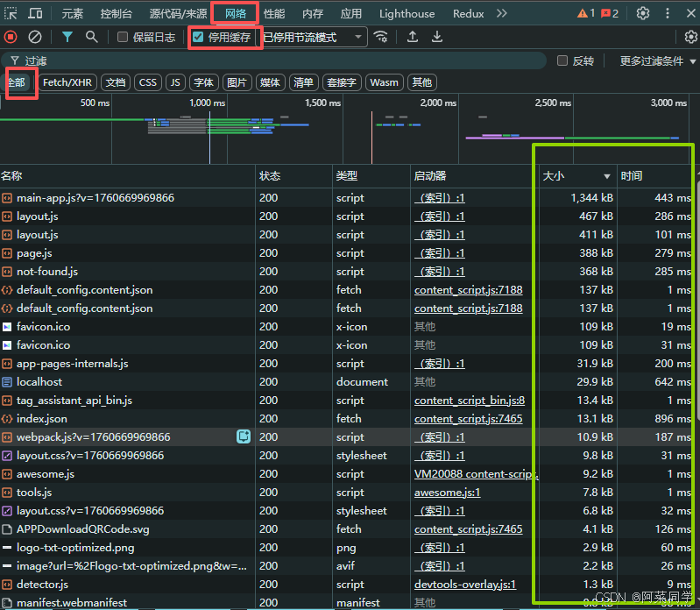Viewport: 700px width, 610px height.
Task: Open content_script_bin.js:8 initiator link
Action: (470, 401)
